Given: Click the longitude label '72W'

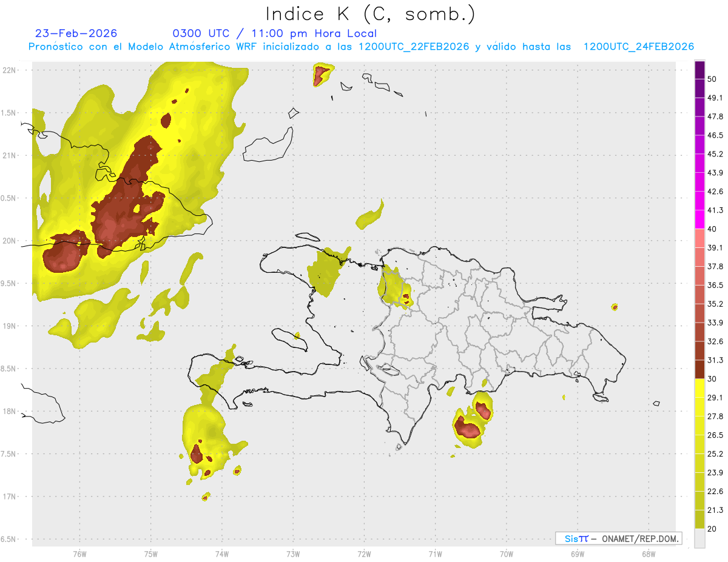Looking at the screenshot, I should coord(364,554).
